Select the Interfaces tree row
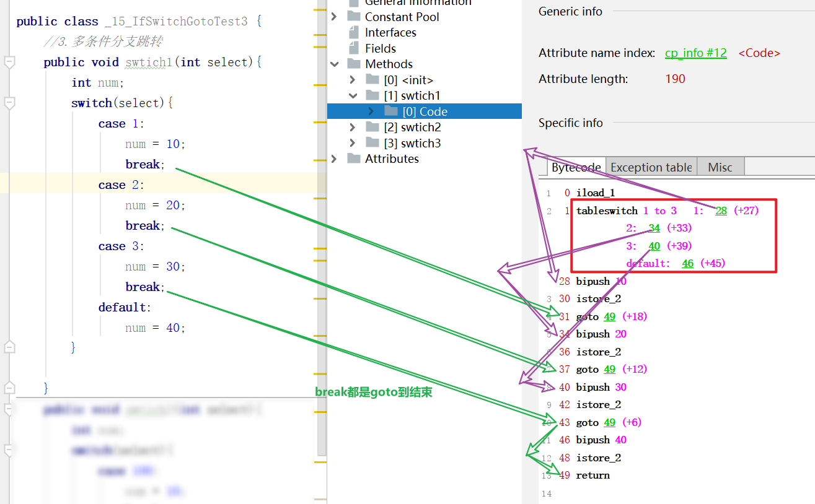 tap(425, 32)
